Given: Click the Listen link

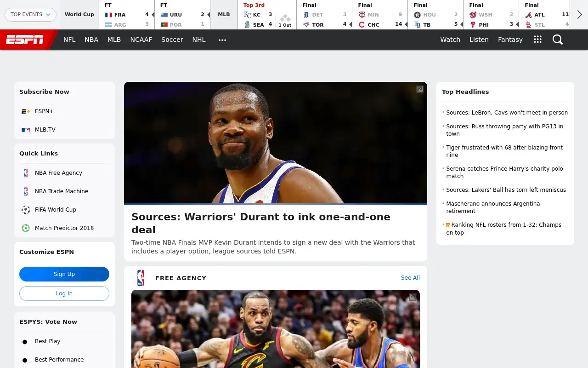Looking at the screenshot, I should point(479,40).
